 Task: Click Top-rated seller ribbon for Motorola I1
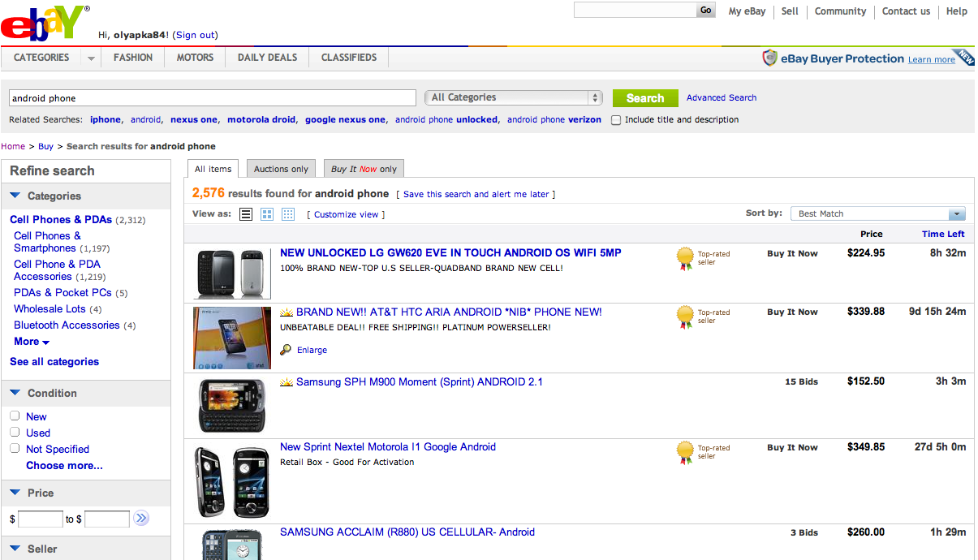click(x=686, y=452)
